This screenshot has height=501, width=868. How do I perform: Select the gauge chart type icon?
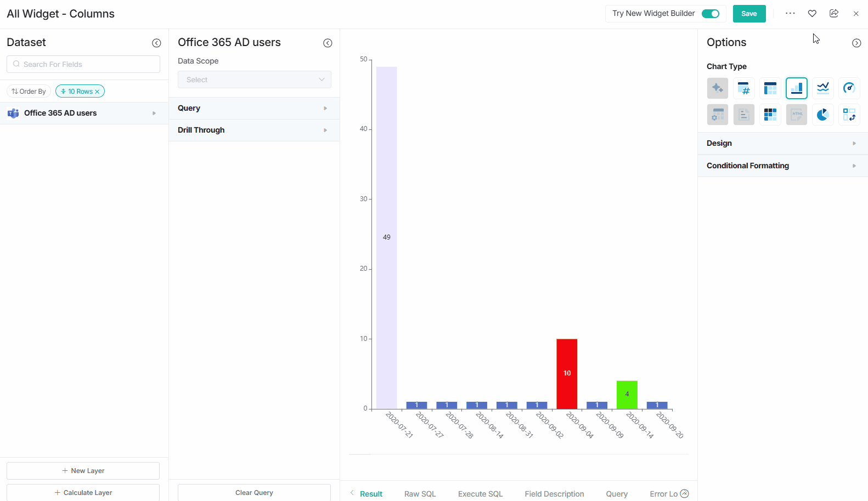point(849,88)
